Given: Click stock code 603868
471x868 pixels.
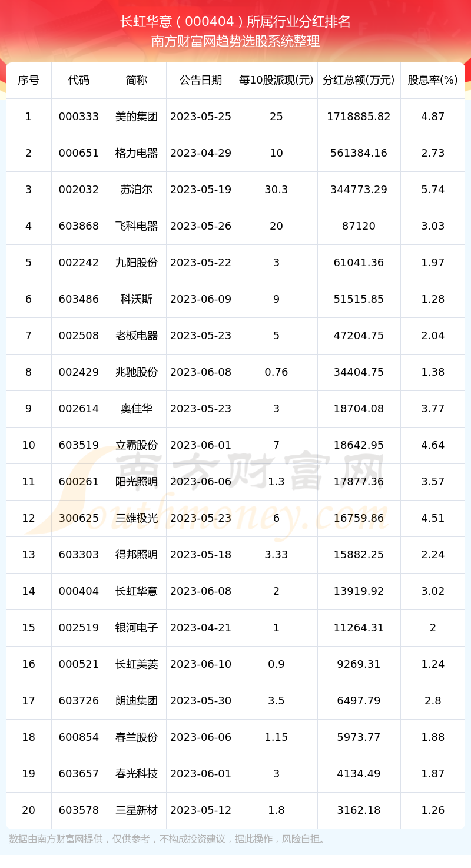Looking at the screenshot, I should point(79,226).
